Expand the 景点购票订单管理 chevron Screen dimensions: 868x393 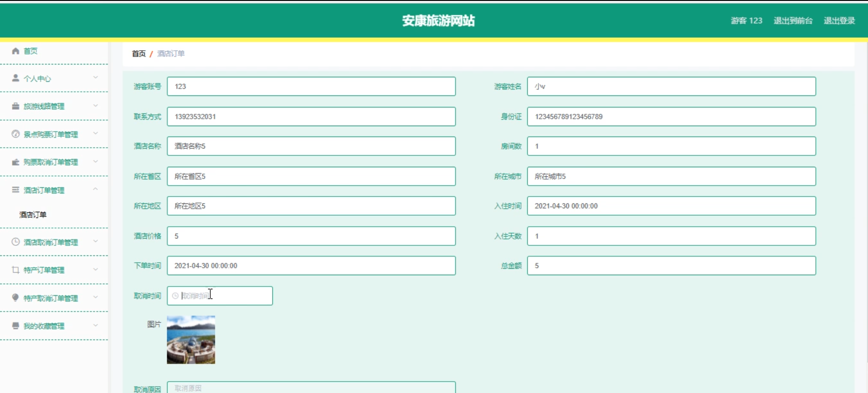point(95,133)
